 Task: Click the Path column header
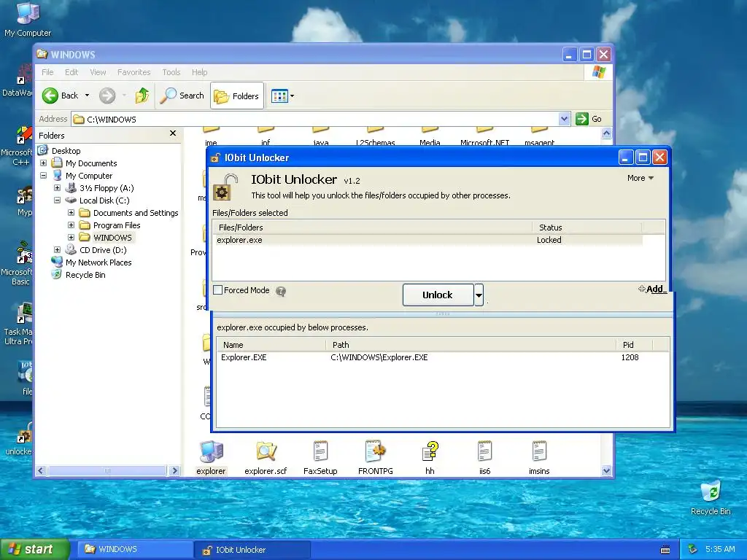pyautogui.click(x=471, y=345)
